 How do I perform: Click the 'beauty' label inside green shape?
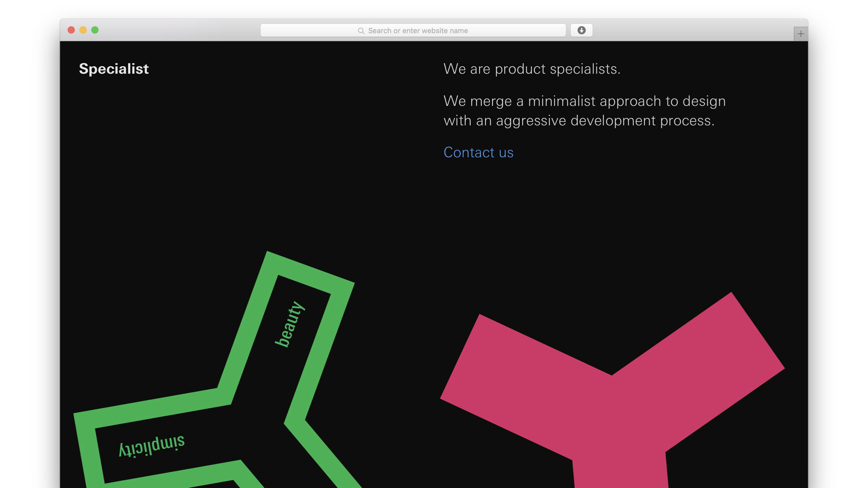point(290,324)
